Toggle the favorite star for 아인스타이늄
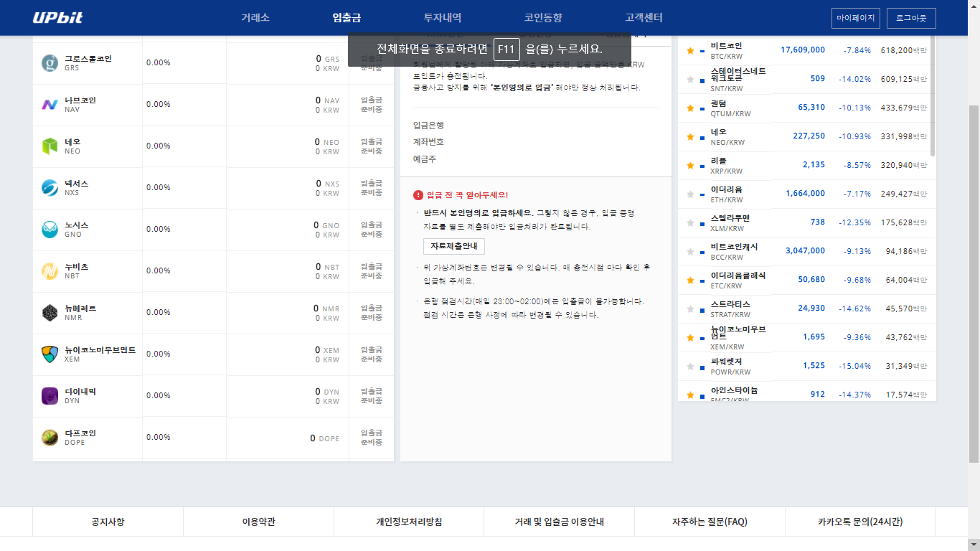Image resolution: width=980 pixels, height=551 pixels. [x=690, y=395]
